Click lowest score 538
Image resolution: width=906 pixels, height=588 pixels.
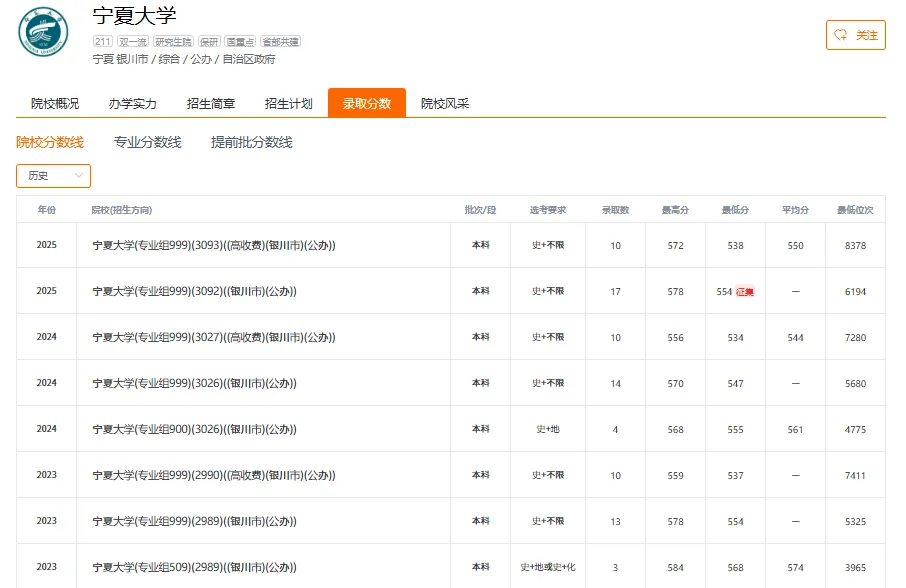(x=736, y=245)
